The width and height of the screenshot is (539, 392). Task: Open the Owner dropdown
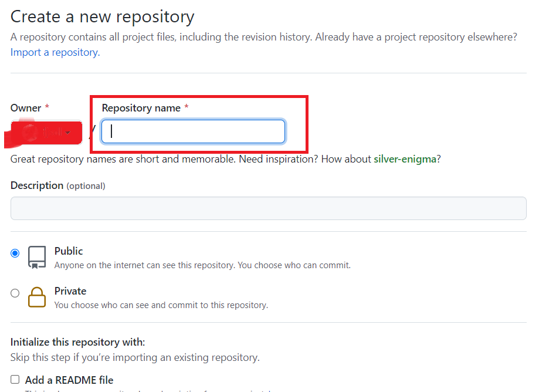pyautogui.click(x=46, y=133)
